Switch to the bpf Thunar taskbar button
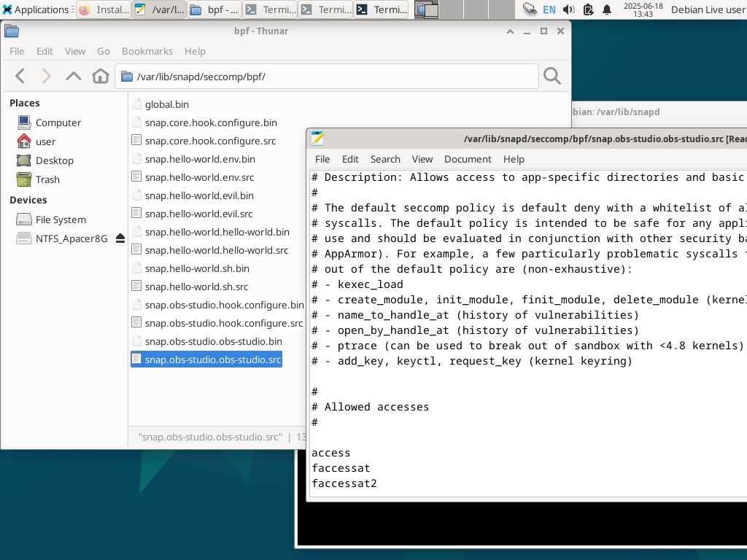747x560 pixels. pyautogui.click(x=214, y=9)
